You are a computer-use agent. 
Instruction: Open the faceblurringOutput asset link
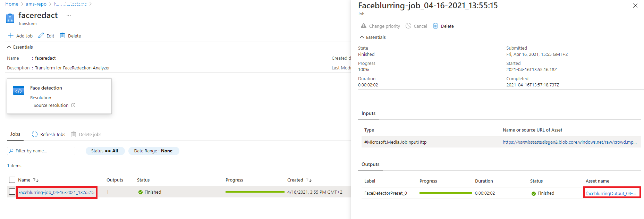[x=611, y=194]
